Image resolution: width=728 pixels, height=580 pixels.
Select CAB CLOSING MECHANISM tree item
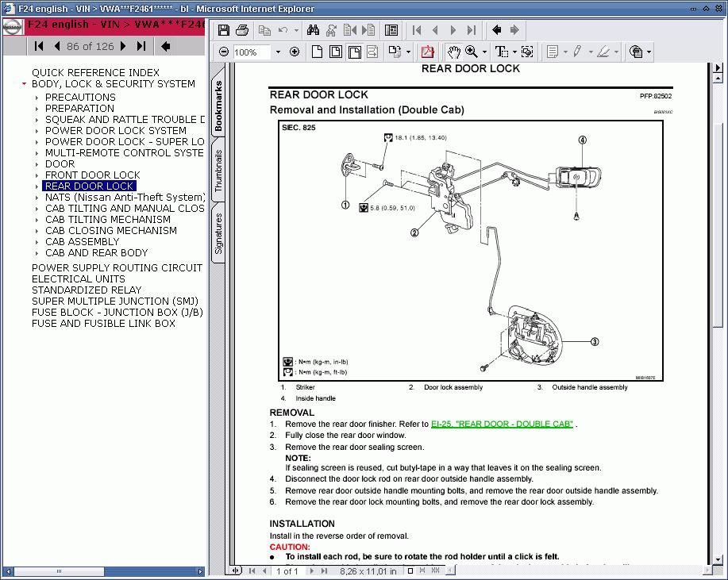pyautogui.click(x=111, y=231)
